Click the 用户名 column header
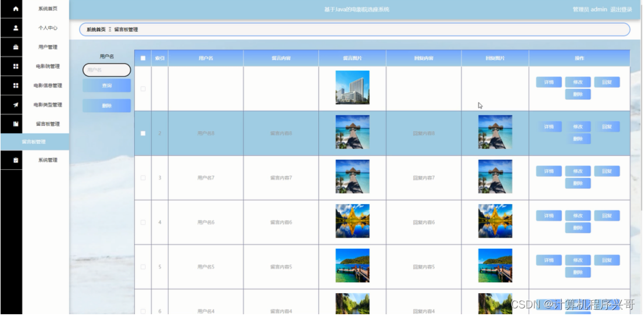 [x=206, y=59]
